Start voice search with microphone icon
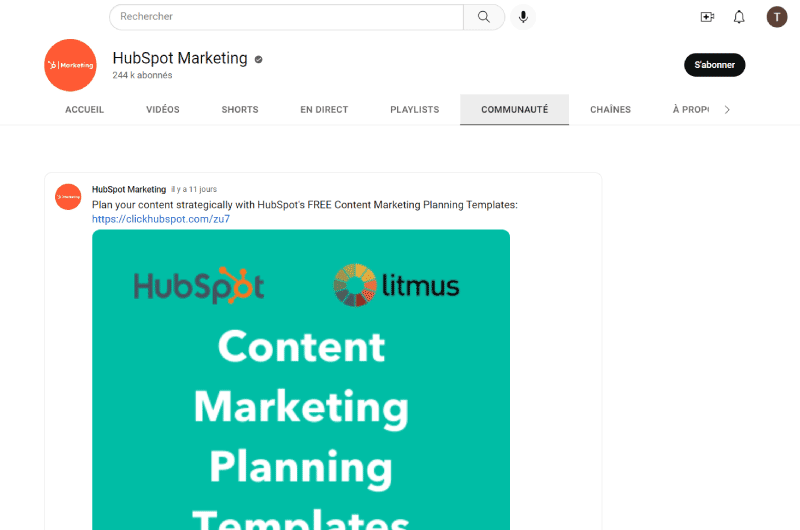Image resolution: width=800 pixels, height=530 pixels. 523,17
